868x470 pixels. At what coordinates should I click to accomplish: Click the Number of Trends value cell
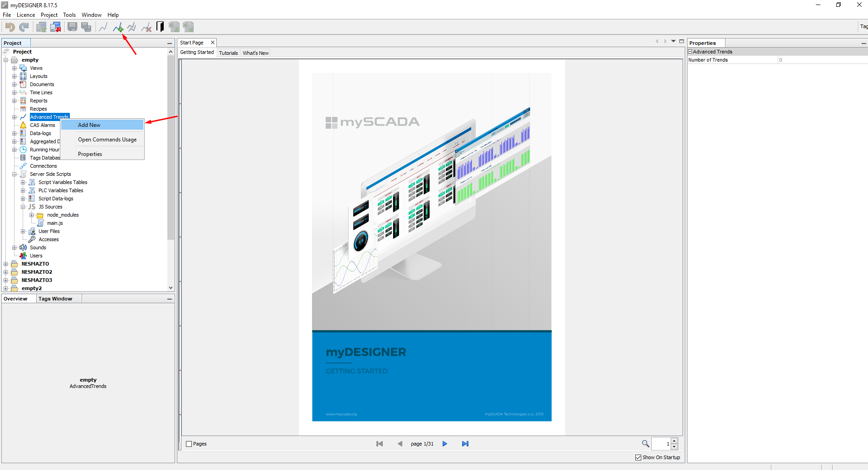coord(822,60)
